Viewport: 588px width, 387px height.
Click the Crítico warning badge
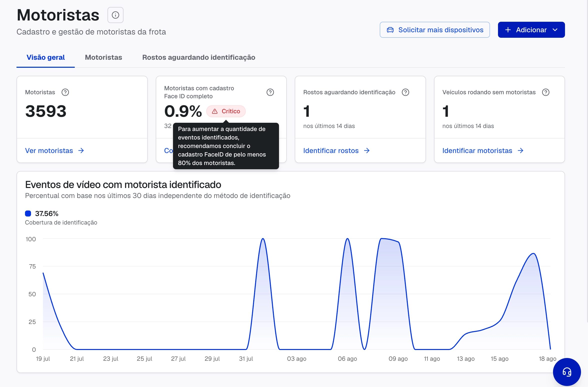tap(226, 111)
